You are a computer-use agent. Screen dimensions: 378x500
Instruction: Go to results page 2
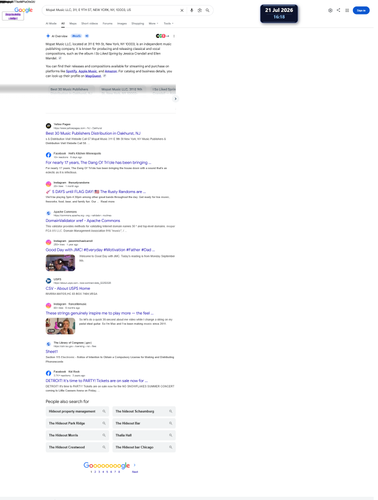tap(95, 472)
